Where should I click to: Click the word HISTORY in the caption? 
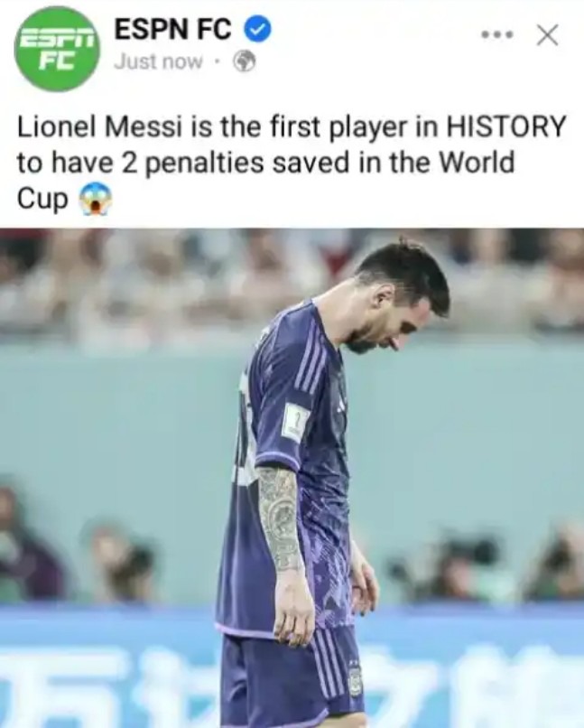505,127
